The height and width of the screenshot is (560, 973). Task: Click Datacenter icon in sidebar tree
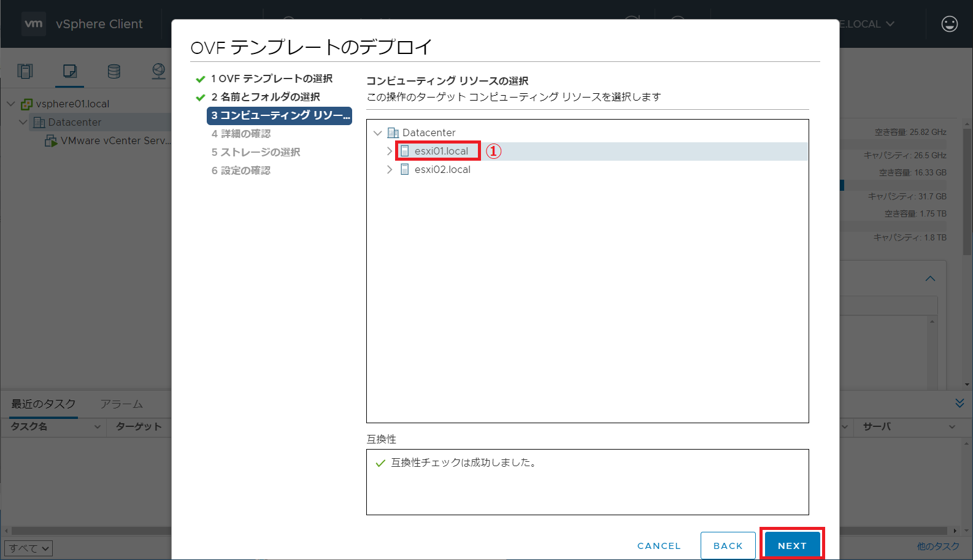[x=39, y=122]
